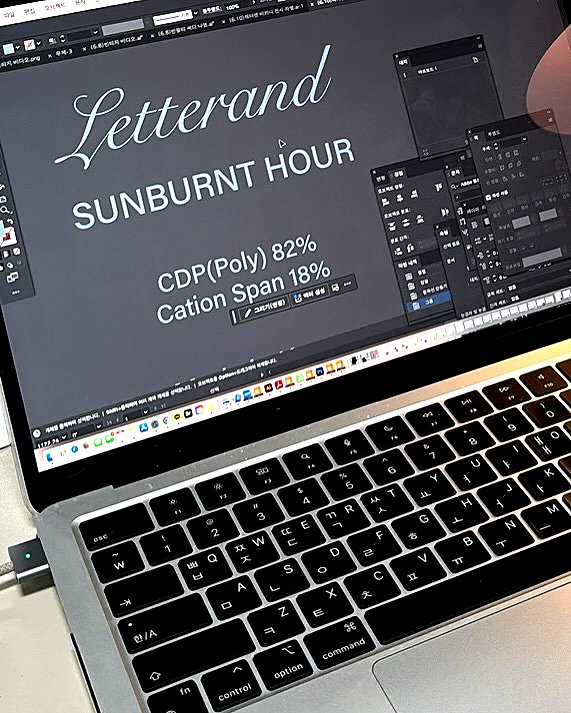Click 불투명도 opacity label in control bar
The height and width of the screenshot is (713, 571).
click(211, 10)
